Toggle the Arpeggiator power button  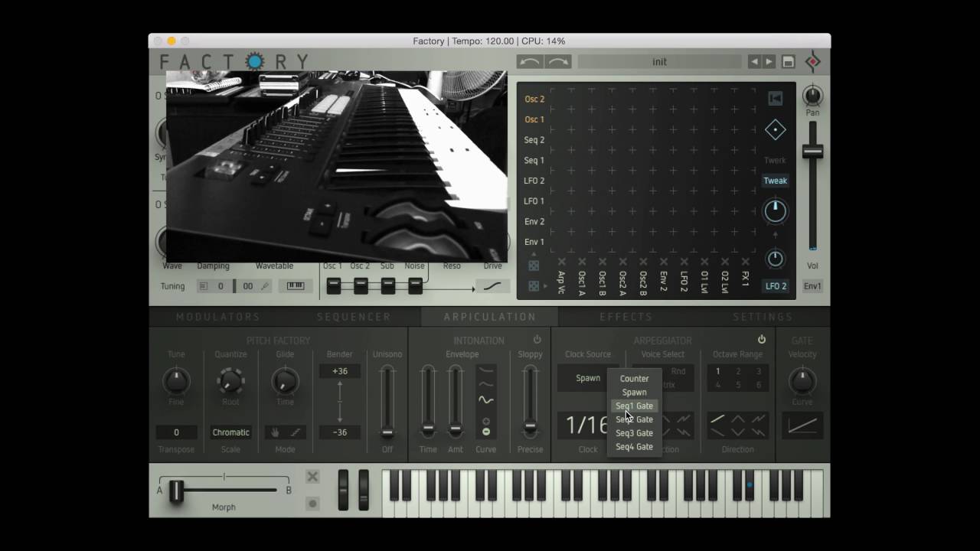(x=761, y=340)
